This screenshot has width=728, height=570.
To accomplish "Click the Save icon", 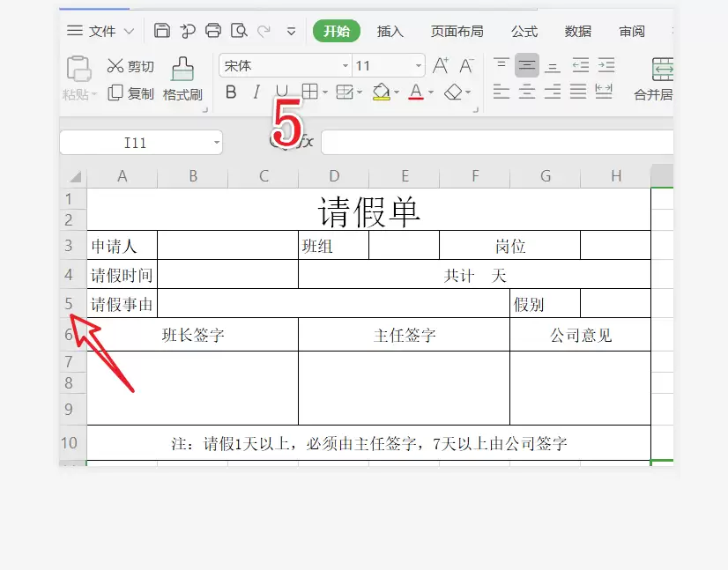I will 161,30.
